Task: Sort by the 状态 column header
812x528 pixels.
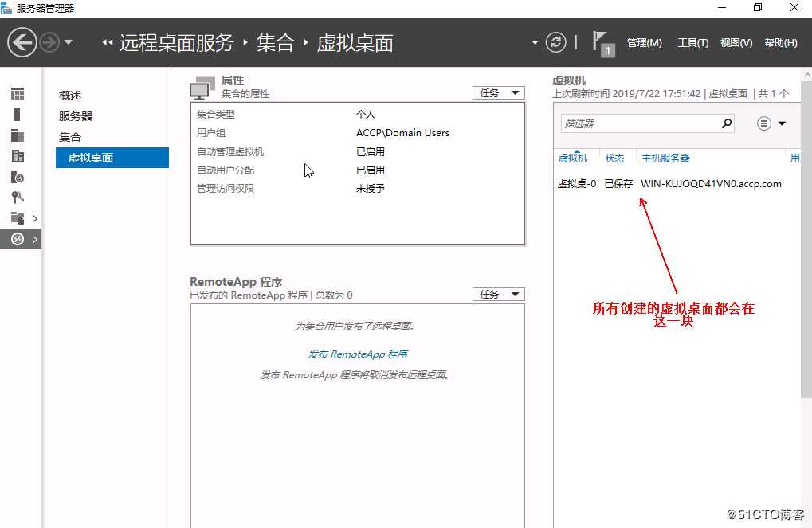Action: (614, 158)
